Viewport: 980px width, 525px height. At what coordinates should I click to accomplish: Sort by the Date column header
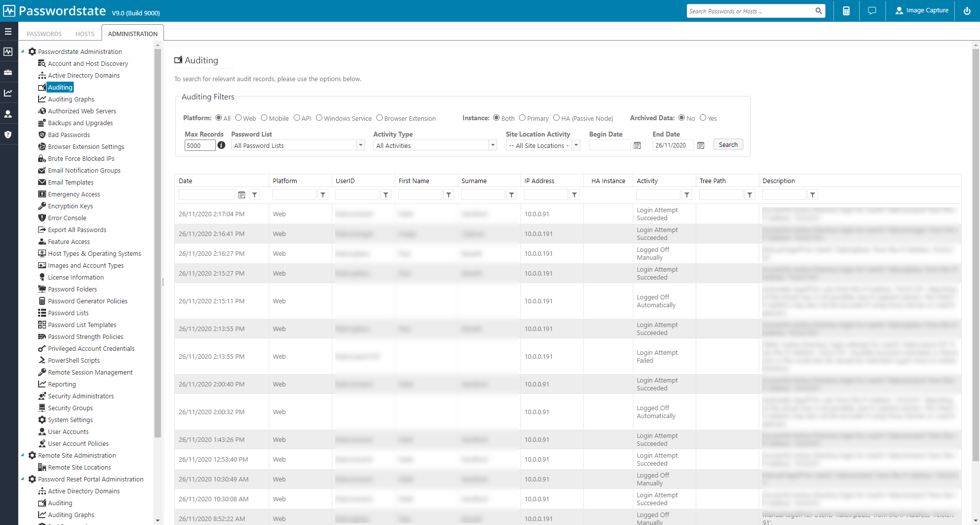point(185,181)
